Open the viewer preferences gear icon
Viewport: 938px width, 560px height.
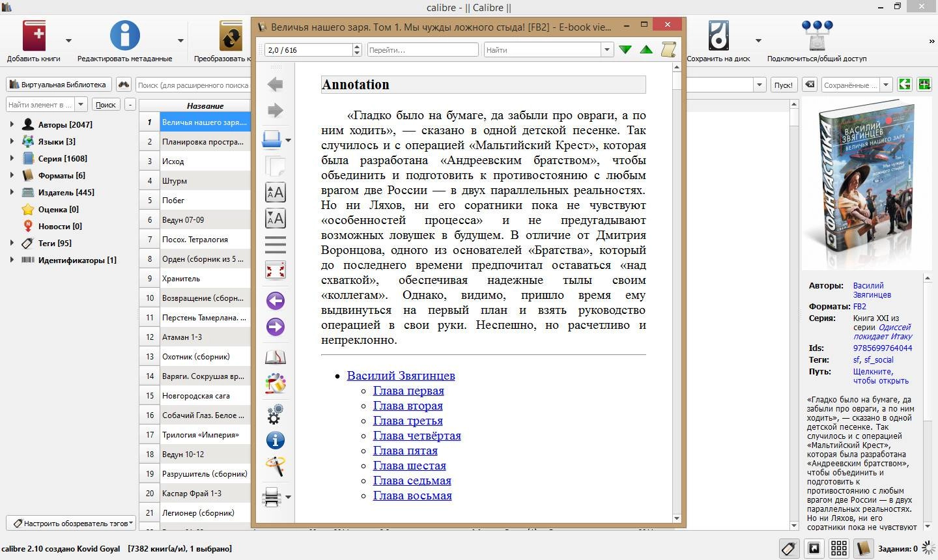tap(275, 413)
